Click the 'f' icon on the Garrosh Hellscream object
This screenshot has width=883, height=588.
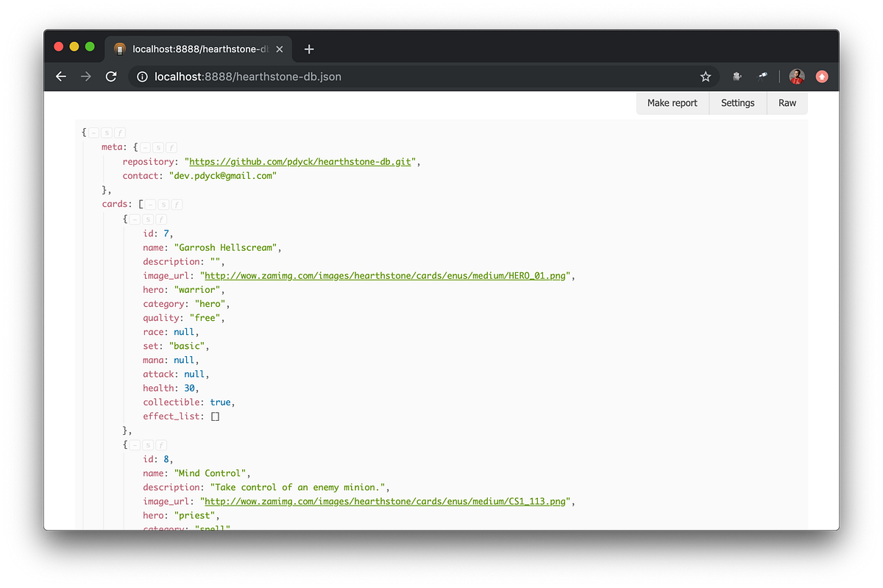pos(160,219)
